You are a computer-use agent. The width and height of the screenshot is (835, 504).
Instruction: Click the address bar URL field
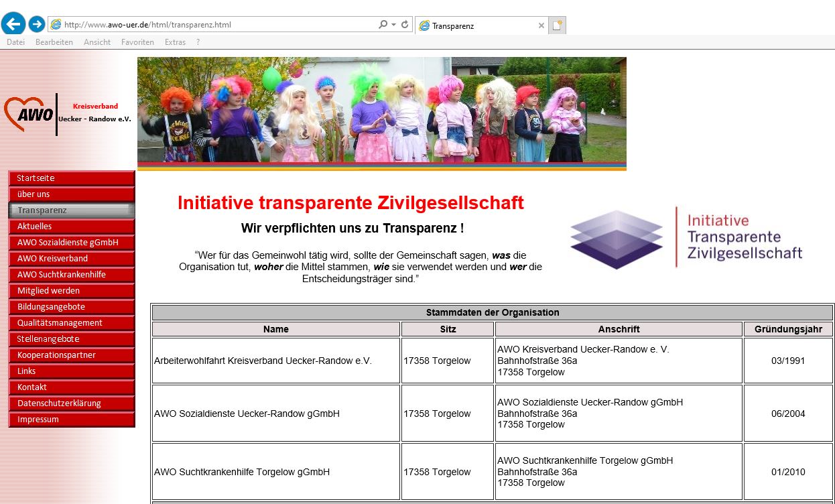click(x=214, y=25)
